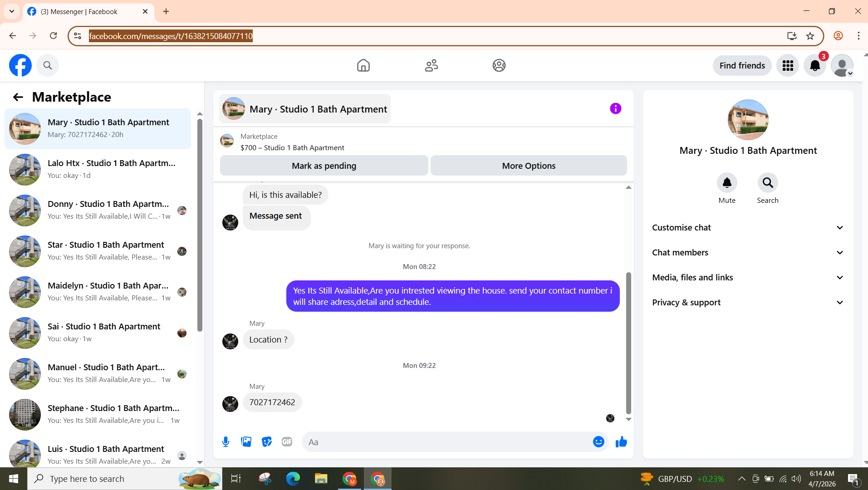Click the Facebook logo icon
The height and width of the screenshot is (490, 868).
pos(20,65)
